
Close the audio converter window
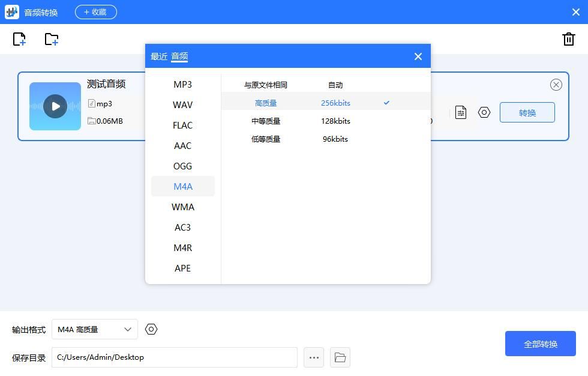576,12
